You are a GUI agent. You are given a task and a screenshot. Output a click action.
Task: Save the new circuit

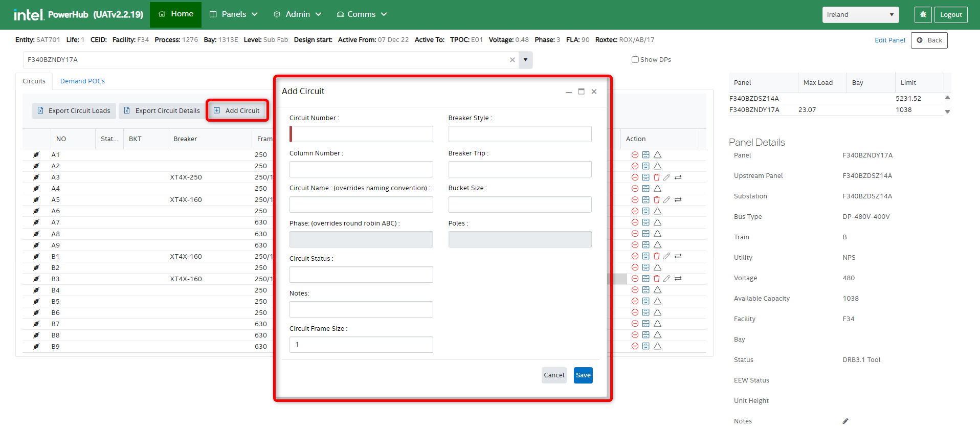583,375
